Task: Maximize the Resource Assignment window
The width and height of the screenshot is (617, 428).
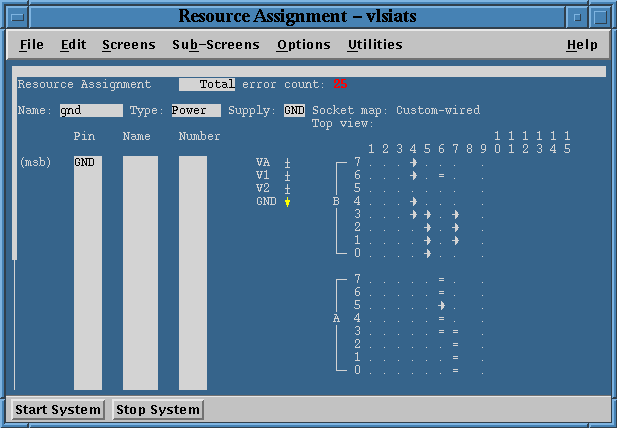Action: point(600,17)
